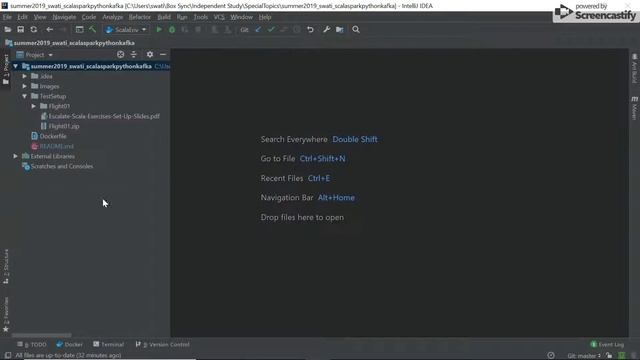Click the Stop icon in toolbar

(x=198, y=29)
